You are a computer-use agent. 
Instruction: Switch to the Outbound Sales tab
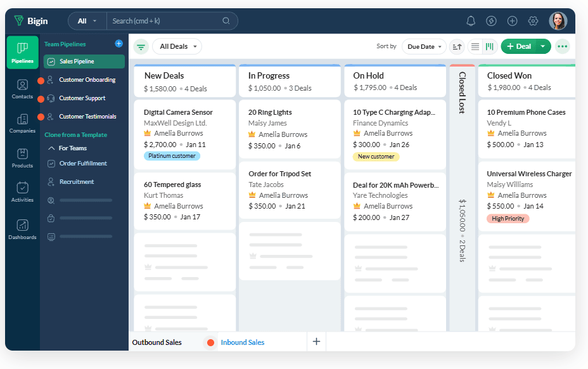tap(157, 342)
